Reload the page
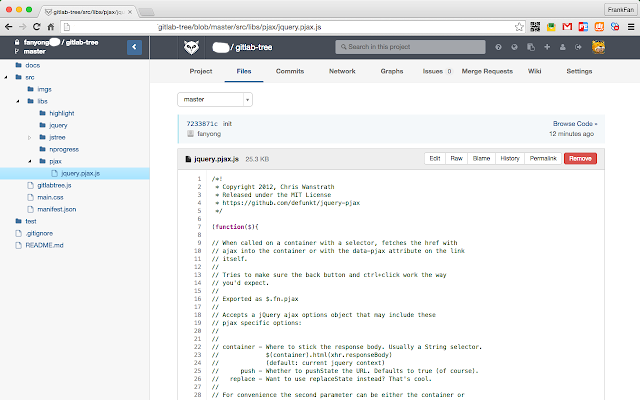The image size is (640, 400). pos(36,27)
